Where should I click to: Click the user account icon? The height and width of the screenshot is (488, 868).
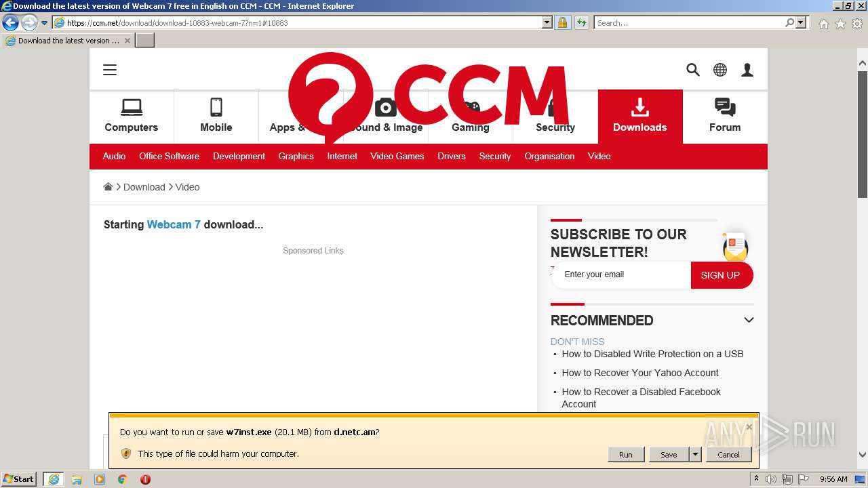coord(747,70)
